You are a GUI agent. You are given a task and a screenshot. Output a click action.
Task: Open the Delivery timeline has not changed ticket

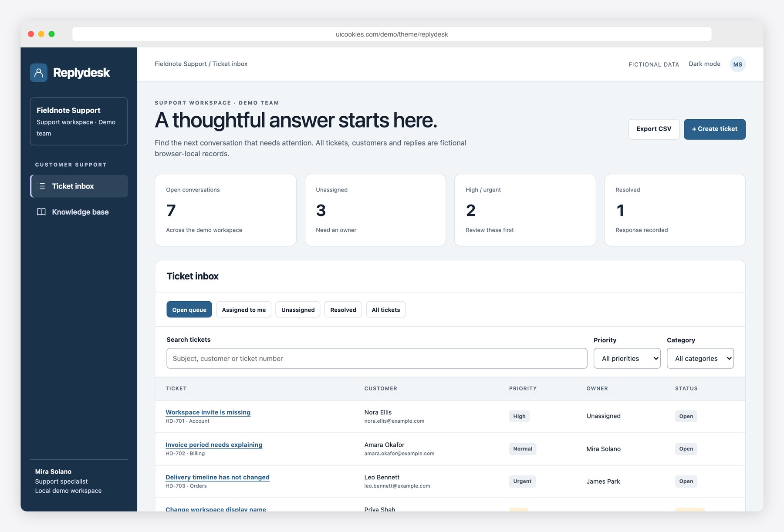[x=217, y=478]
